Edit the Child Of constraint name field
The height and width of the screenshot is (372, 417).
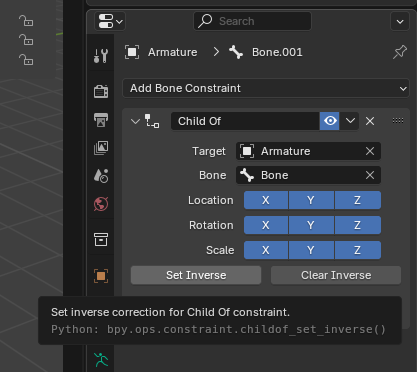[x=245, y=121]
